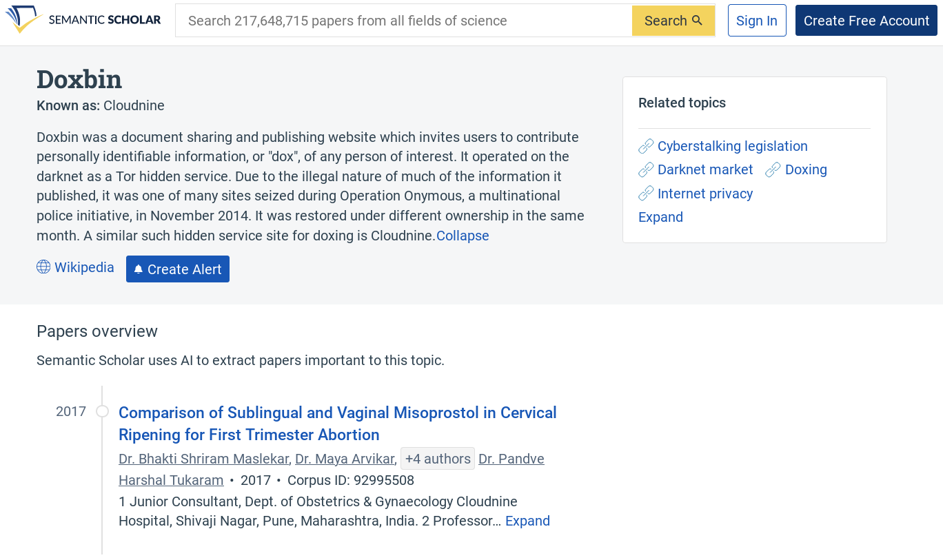Click chain icon next to Cyberstalking legislation
943x560 pixels.
(646, 146)
